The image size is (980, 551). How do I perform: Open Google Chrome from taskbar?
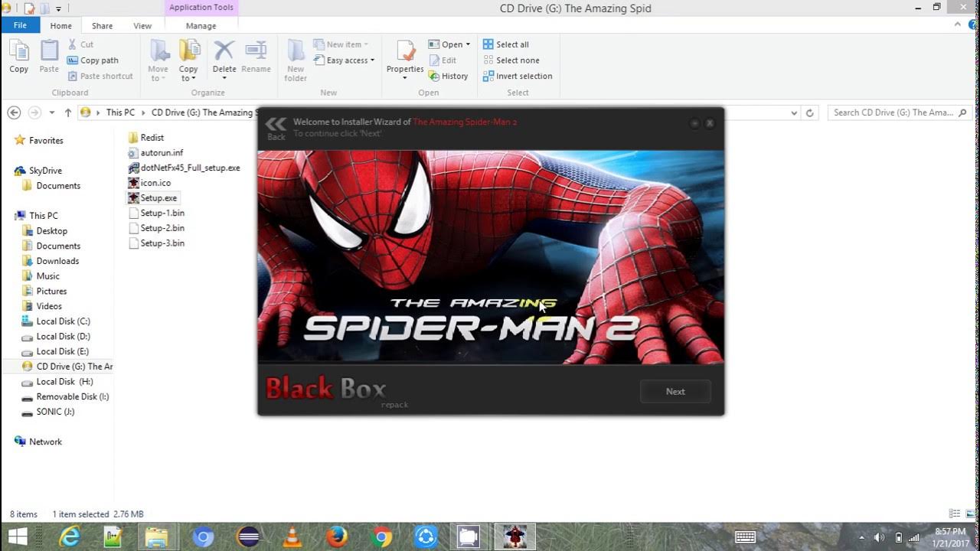tap(381, 537)
